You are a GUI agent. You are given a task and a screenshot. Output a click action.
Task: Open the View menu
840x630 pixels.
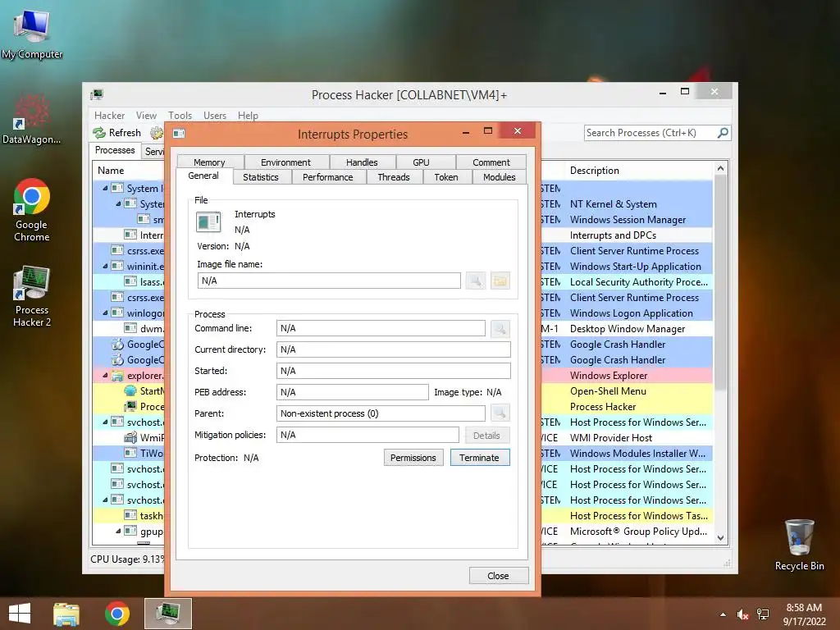click(x=146, y=115)
